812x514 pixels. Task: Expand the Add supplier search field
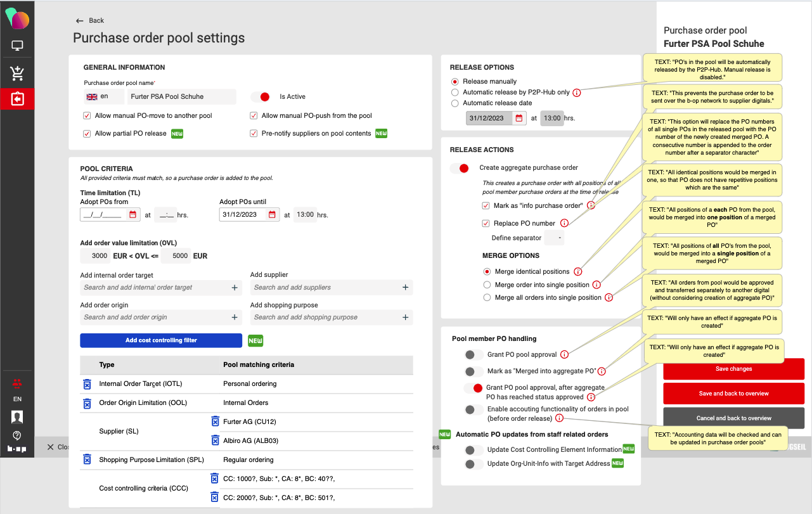(406, 288)
